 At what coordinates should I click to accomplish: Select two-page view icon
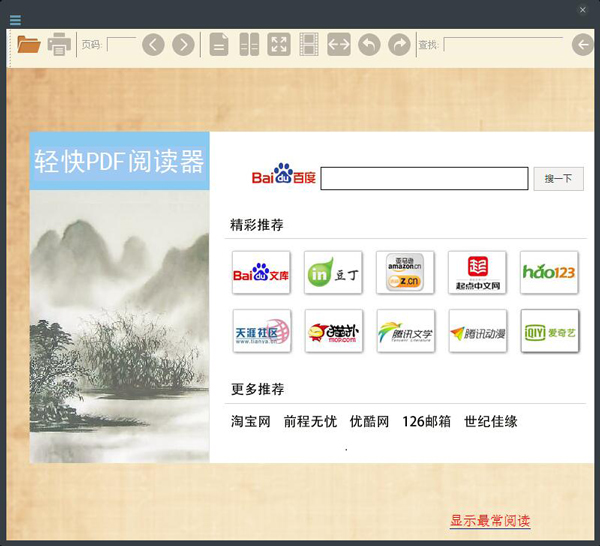[x=249, y=45]
